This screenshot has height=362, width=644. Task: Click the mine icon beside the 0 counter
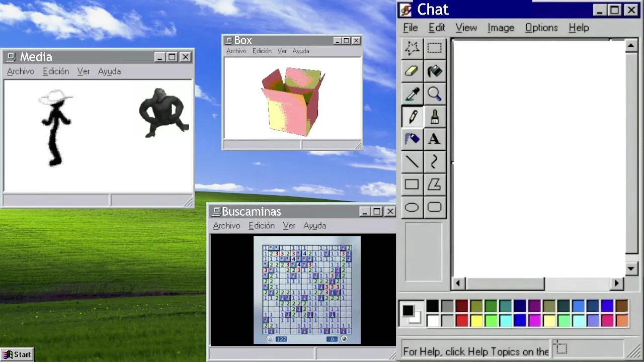click(x=344, y=339)
